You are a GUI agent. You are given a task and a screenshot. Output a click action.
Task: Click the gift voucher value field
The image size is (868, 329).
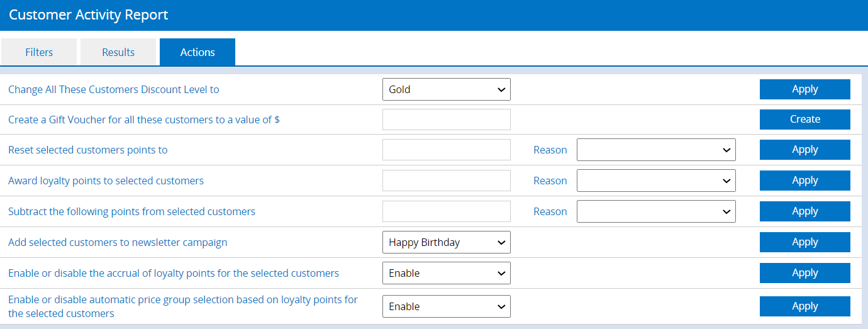click(447, 120)
